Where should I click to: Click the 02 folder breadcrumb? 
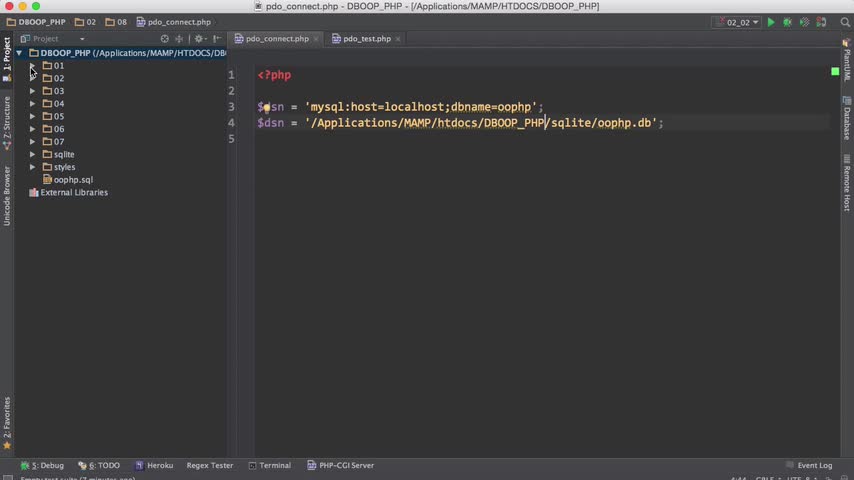[x=86, y=22]
